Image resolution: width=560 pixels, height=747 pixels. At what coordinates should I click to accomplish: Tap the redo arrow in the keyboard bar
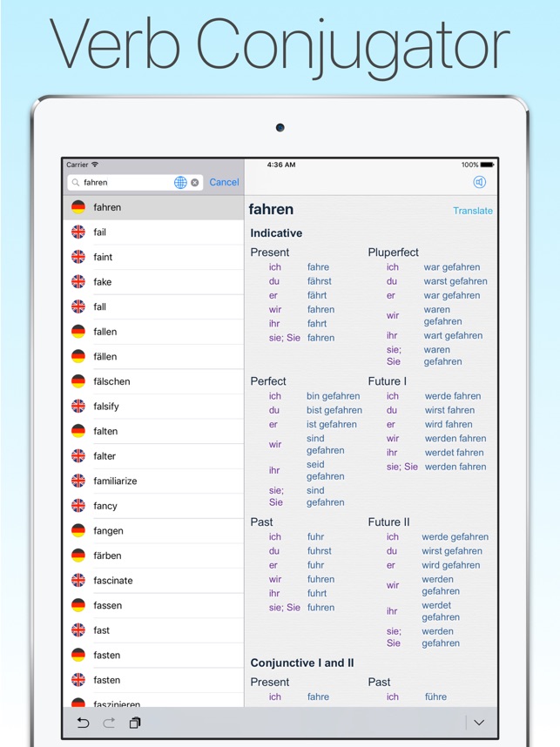pyautogui.click(x=109, y=723)
